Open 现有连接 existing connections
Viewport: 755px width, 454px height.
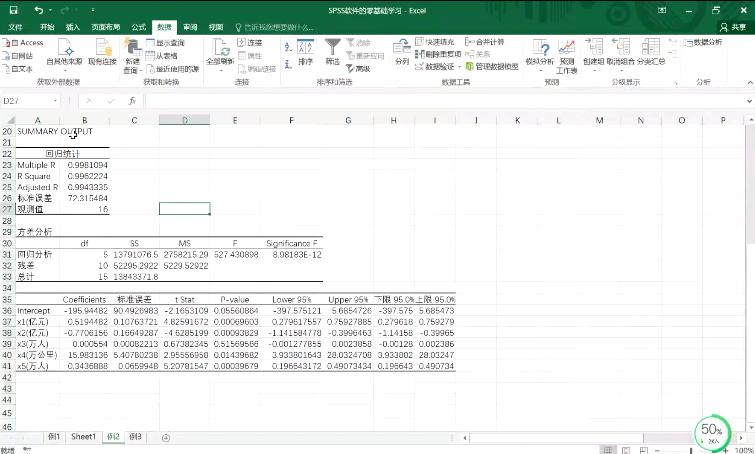pos(103,53)
